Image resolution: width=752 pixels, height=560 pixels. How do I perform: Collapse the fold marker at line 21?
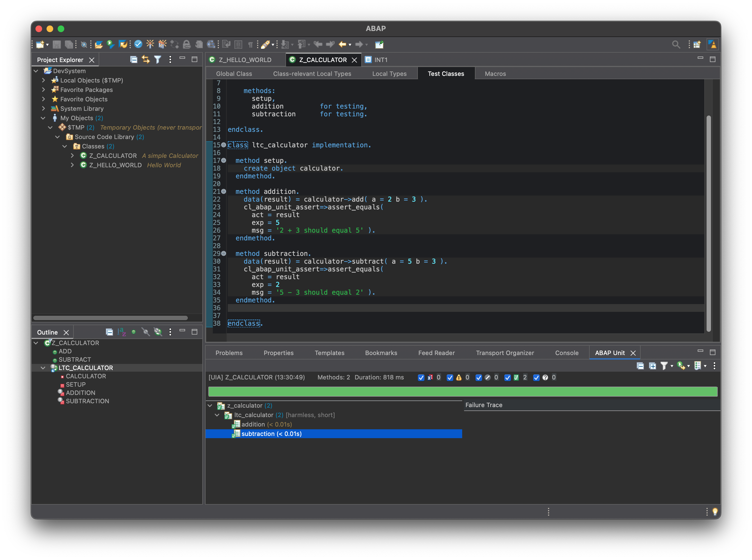(224, 192)
